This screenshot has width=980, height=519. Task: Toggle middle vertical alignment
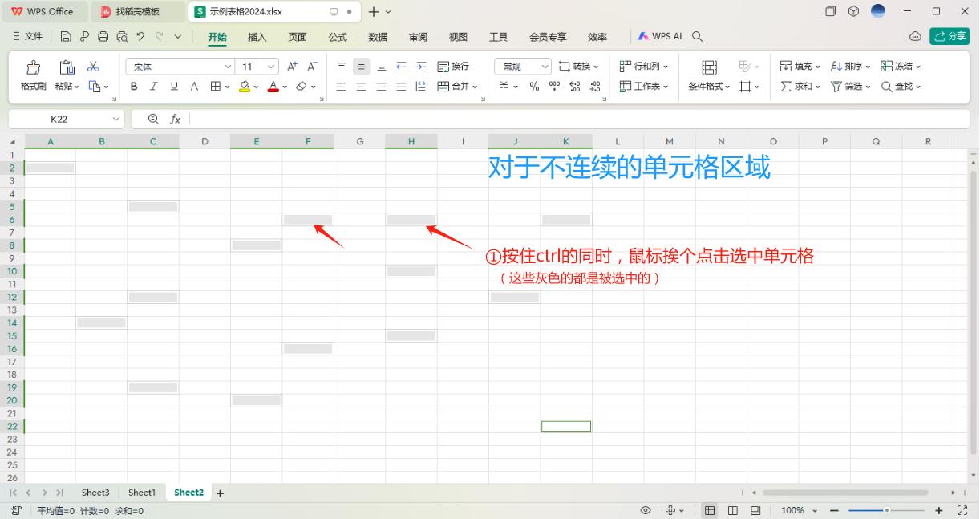361,67
